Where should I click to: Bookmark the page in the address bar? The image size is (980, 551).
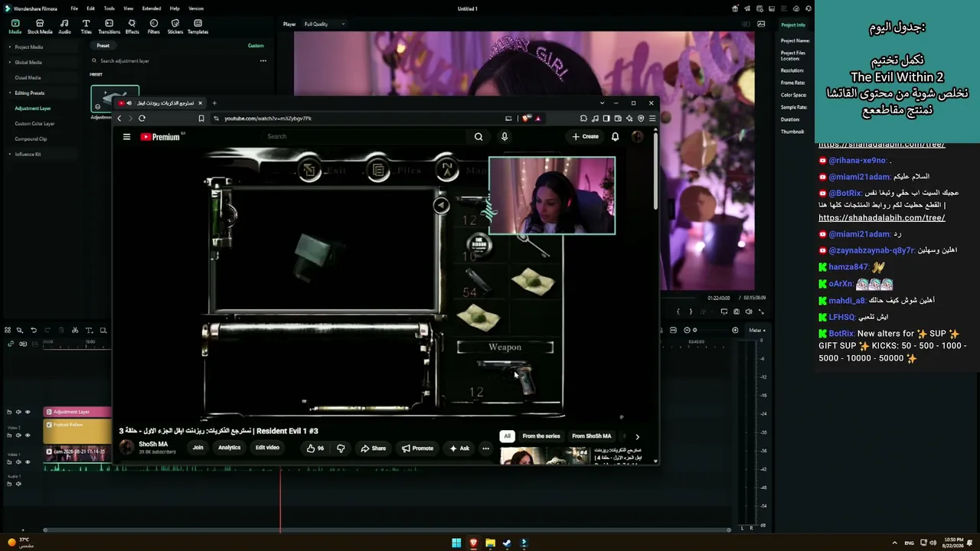[201, 119]
